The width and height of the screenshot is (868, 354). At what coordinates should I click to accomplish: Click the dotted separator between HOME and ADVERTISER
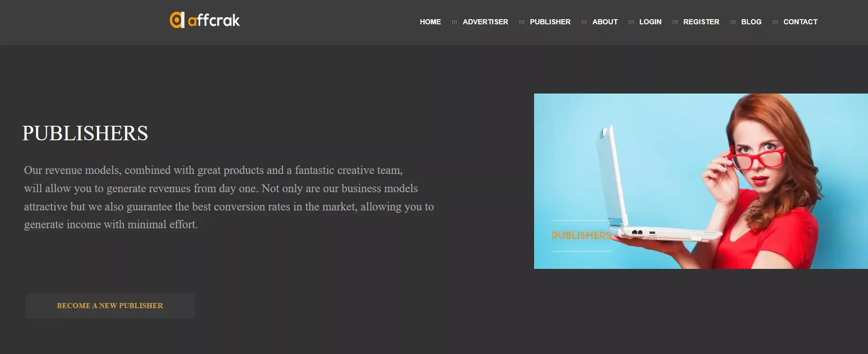(454, 22)
